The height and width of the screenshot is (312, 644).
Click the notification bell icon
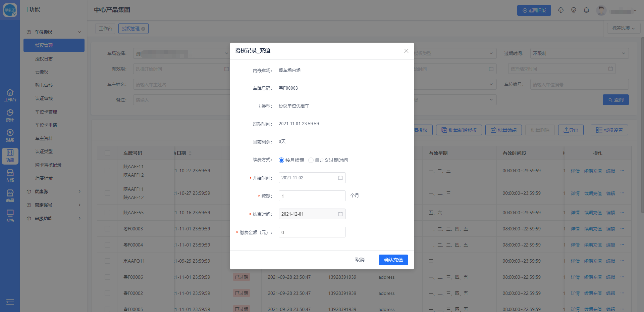tap(586, 10)
